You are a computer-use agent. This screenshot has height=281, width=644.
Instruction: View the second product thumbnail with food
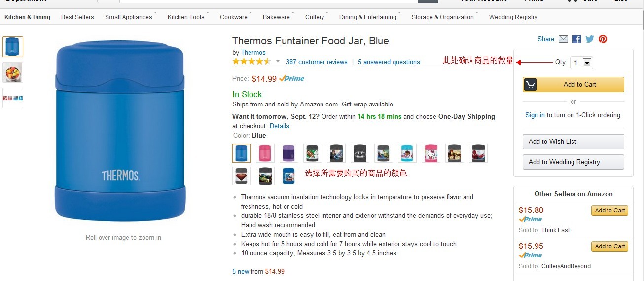(x=13, y=72)
